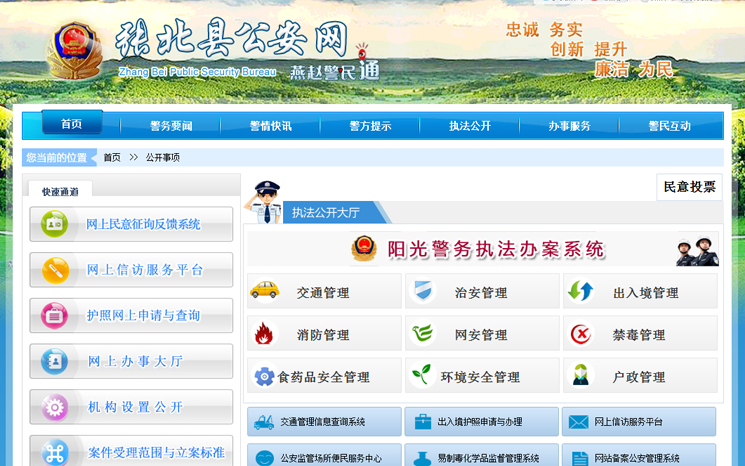Click the 民意投票 button
This screenshot has width=745, height=466.
coord(689,187)
